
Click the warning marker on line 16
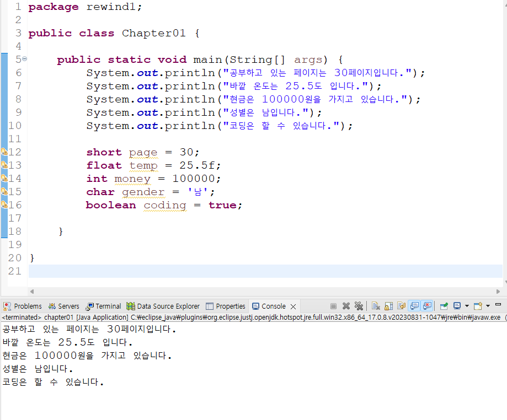4,205
